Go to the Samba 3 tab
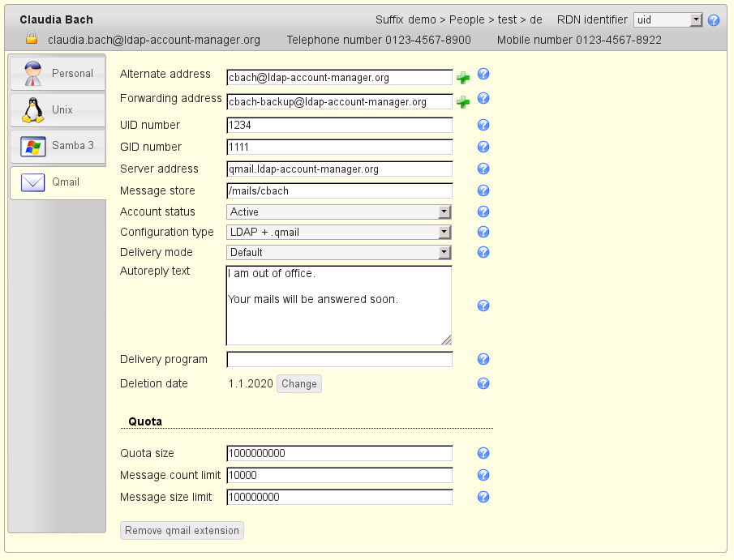Image resolution: width=734 pixels, height=560 pixels. [57, 146]
